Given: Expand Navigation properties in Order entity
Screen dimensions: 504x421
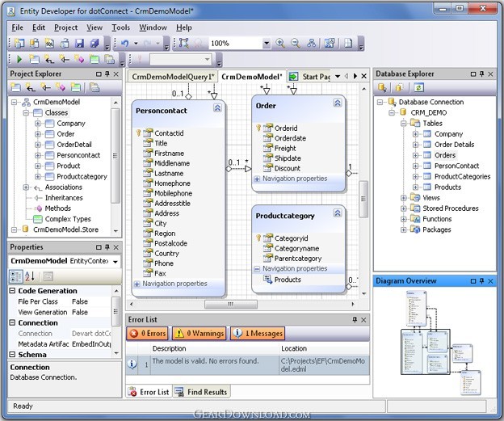Looking at the screenshot, I should click(257, 179).
